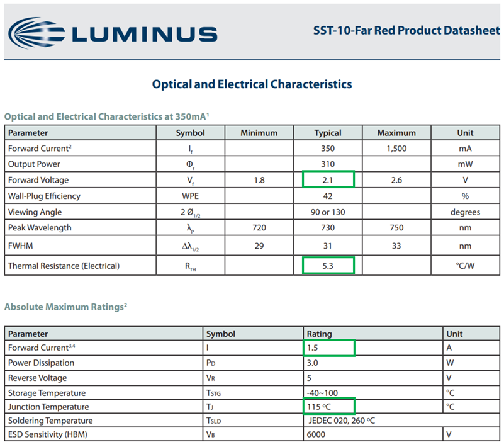504x447 pixels.
Task: Click the Minimum column header
Action: click(259, 133)
